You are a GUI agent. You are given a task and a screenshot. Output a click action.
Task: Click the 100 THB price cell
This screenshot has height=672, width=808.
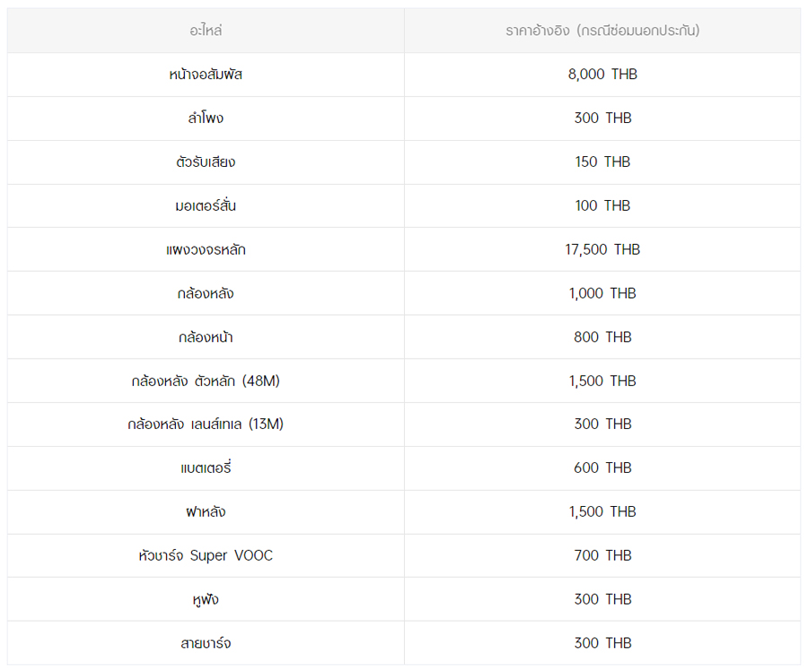[602, 205]
